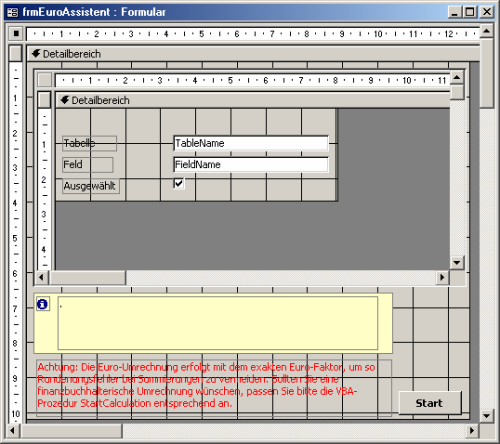Click the outer Detailbereich section bar
Viewport: 500px width, 444px height.
pos(253,54)
